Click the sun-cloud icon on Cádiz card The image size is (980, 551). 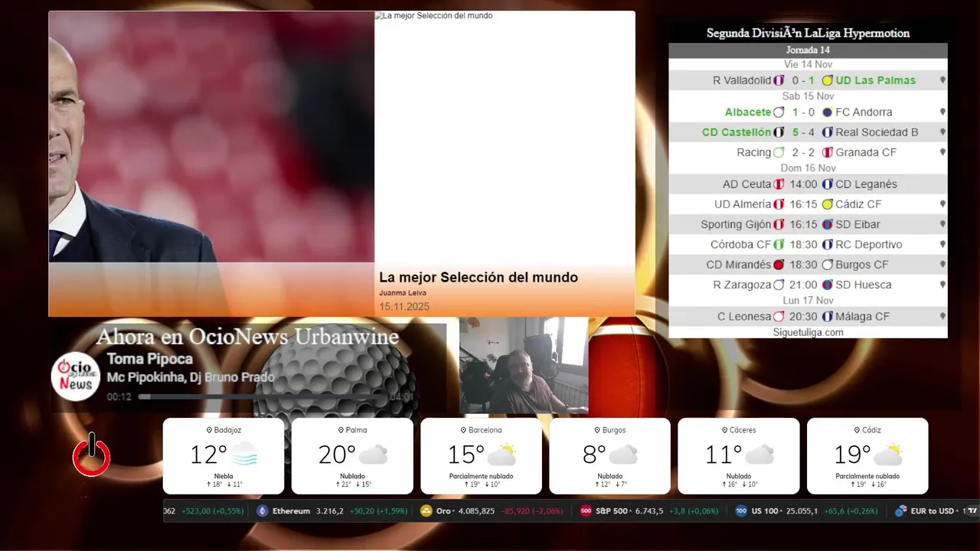[888, 455]
